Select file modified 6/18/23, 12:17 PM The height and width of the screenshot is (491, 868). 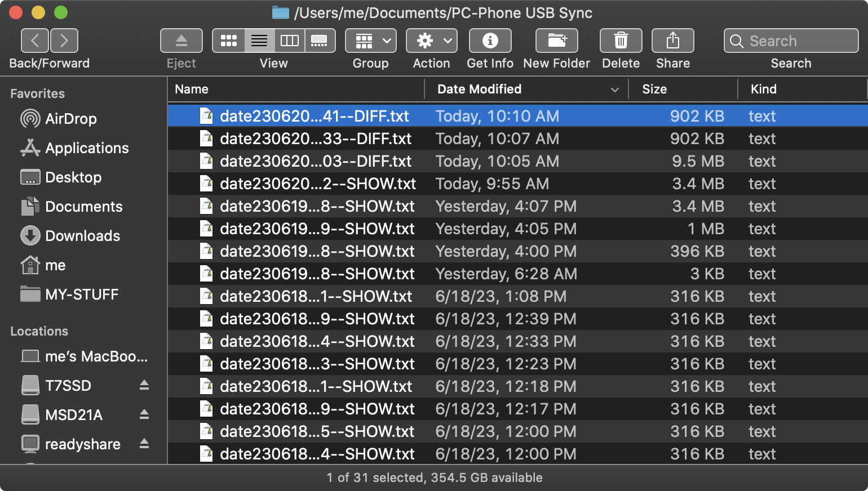click(x=517, y=409)
